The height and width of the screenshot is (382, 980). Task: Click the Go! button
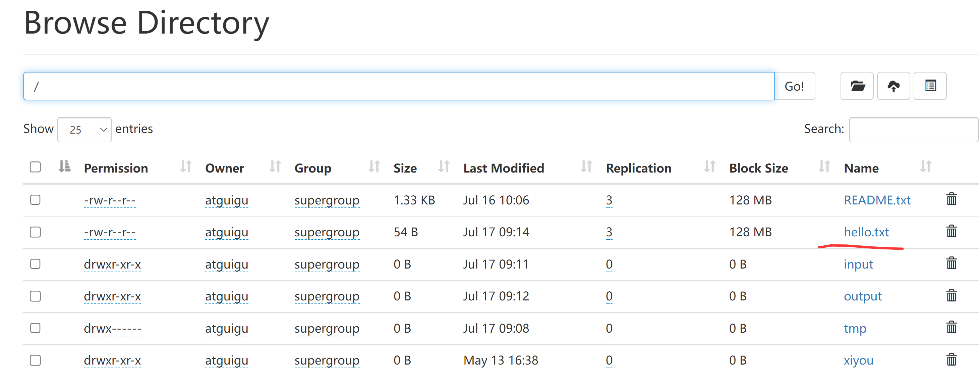pyautogui.click(x=794, y=86)
